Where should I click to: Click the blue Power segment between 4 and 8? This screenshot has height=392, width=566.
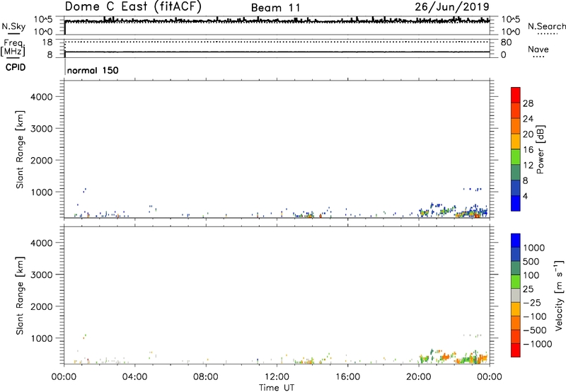(516, 188)
